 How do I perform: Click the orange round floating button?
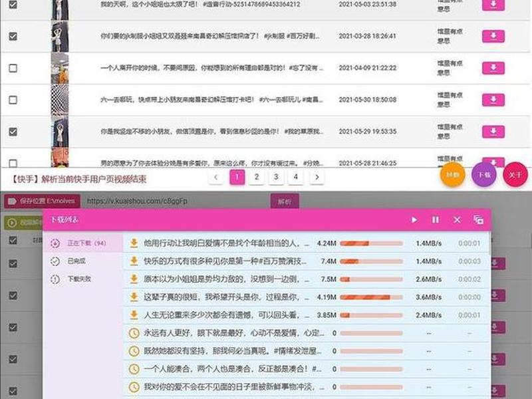[452, 175]
